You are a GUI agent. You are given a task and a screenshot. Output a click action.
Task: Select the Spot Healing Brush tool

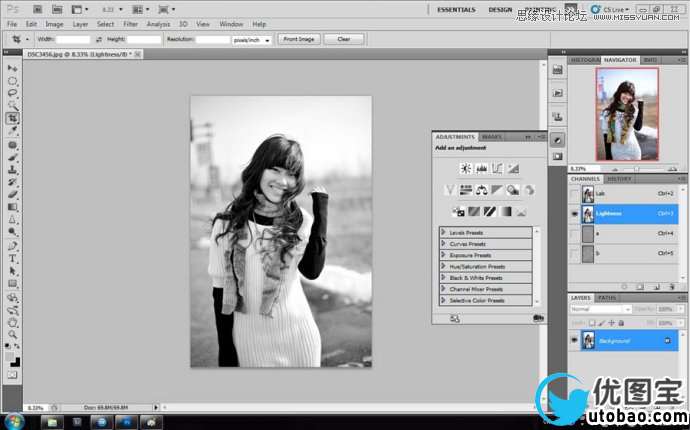tap(12, 145)
